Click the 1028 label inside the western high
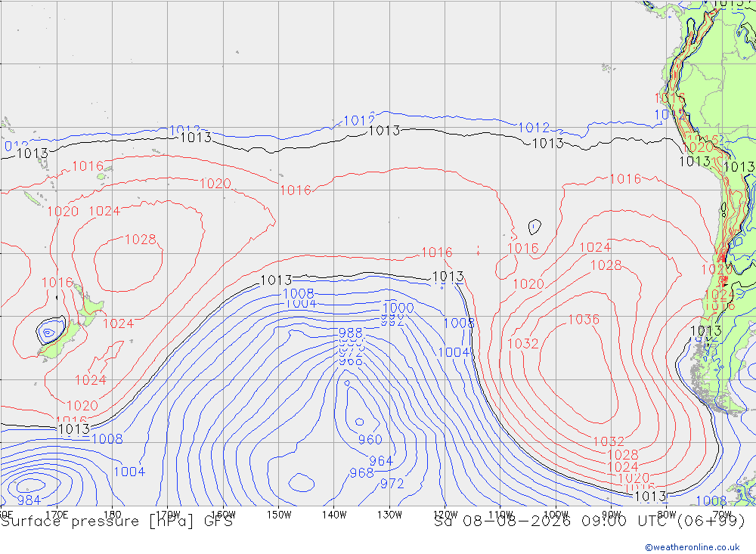This screenshot has height=554, width=756. click(x=141, y=240)
